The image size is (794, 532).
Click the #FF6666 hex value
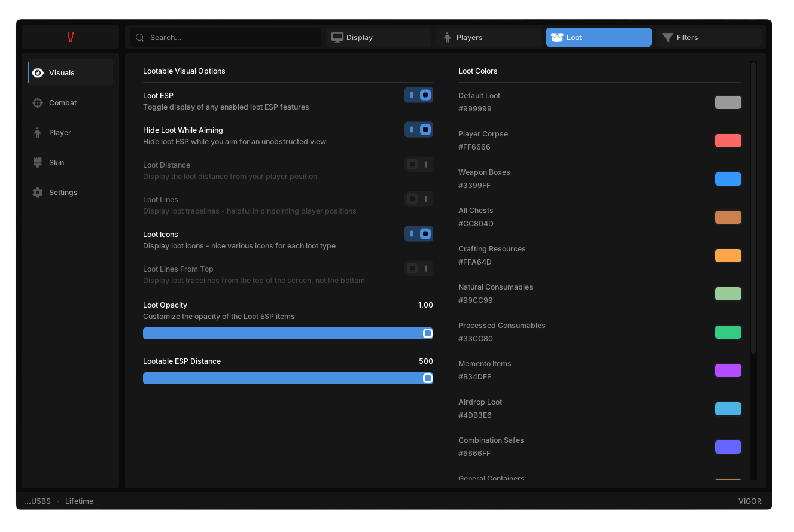point(474,147)
